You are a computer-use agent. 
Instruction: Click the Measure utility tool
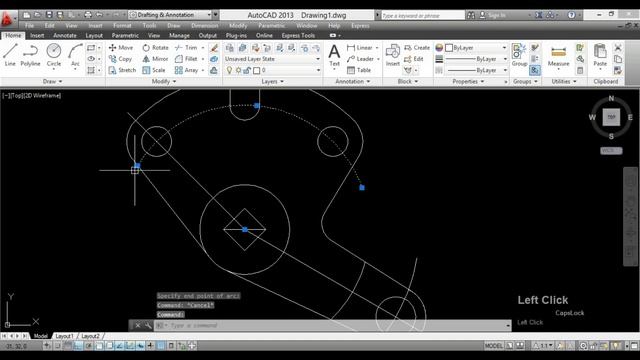coord(558,56)
